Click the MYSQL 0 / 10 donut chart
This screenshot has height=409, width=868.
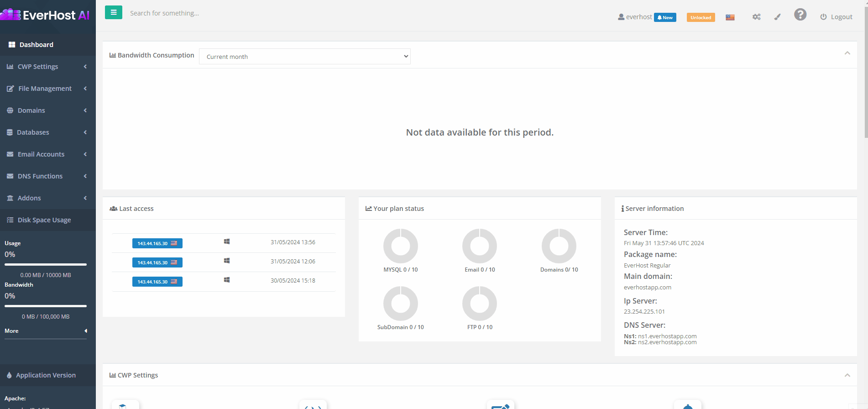point(401,246)
